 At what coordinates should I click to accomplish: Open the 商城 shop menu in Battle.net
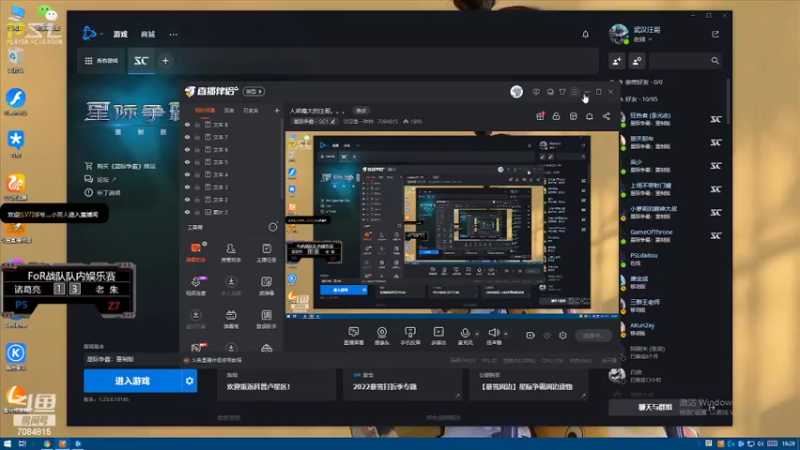[148, 34]
